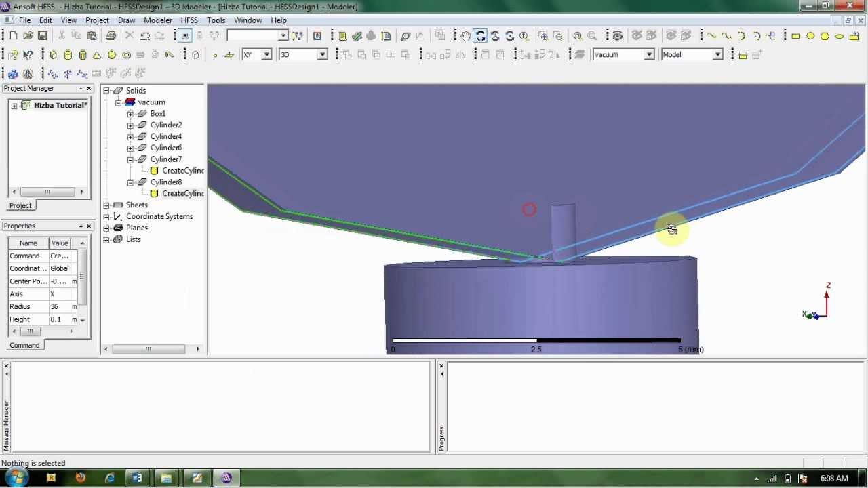Click the Axis value X cell
The width and height of the screenshot is (868, 488).
60,294
